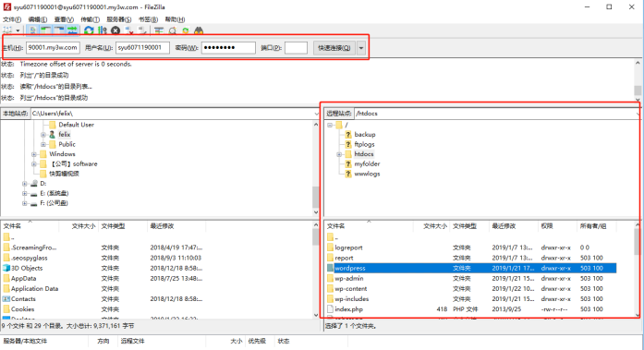Image resolution: width=644 pixels, height=350 pixels.
Task: Toggle the remote directory tree view
Action: coord(59,30)
